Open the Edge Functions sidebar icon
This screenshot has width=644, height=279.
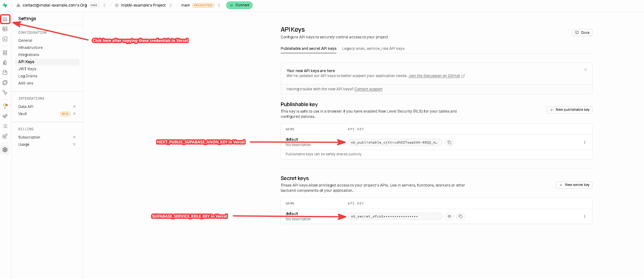pyautogui.click(x=5, y=83)
